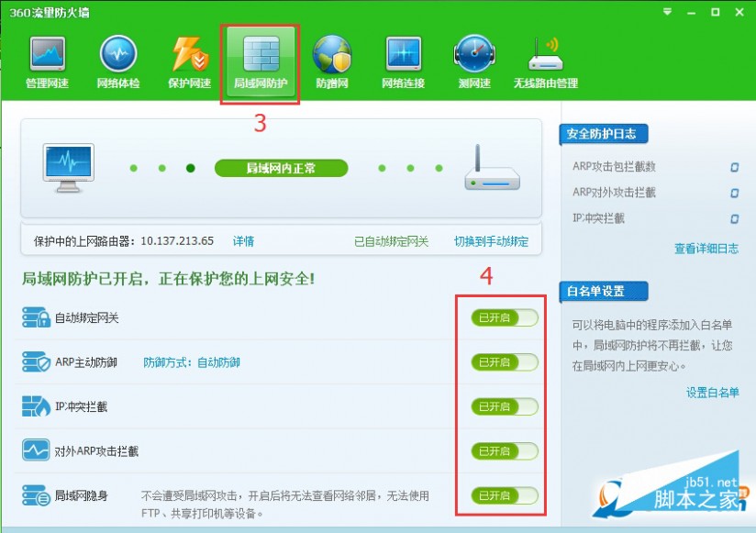Maximize the 360流量防火墙 window

click(716, 12)
